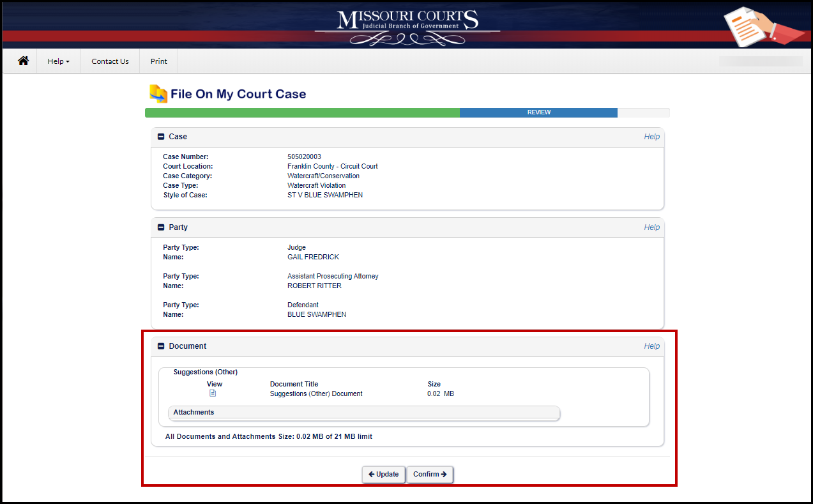Open Help for the Case section
Viewport: 813px width, 504px height.
coord(651,137)
